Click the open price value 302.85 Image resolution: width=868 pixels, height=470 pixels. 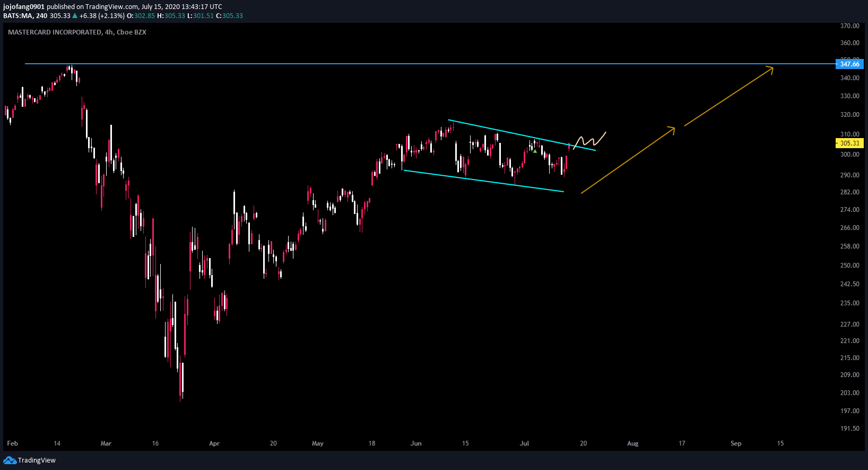pyautogui.click(x=144, y=15)
